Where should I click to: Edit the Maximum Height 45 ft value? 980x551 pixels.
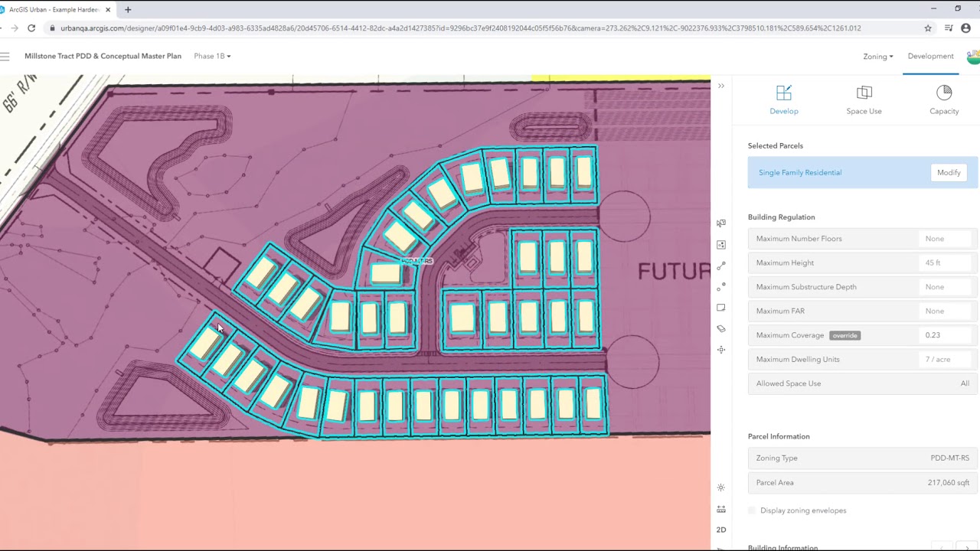(946, 262)
